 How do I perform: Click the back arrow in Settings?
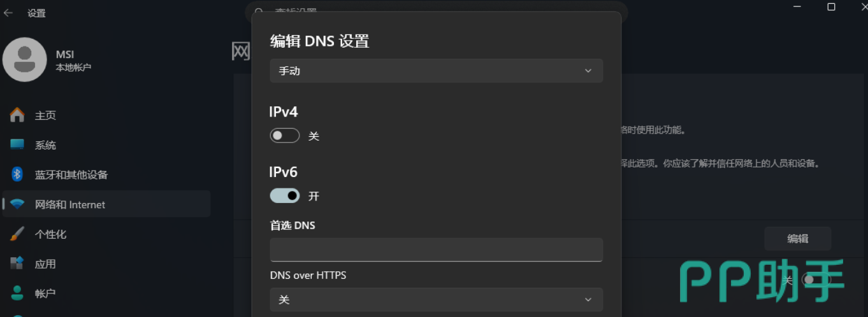pyautogui.click(x=8, y=13)
